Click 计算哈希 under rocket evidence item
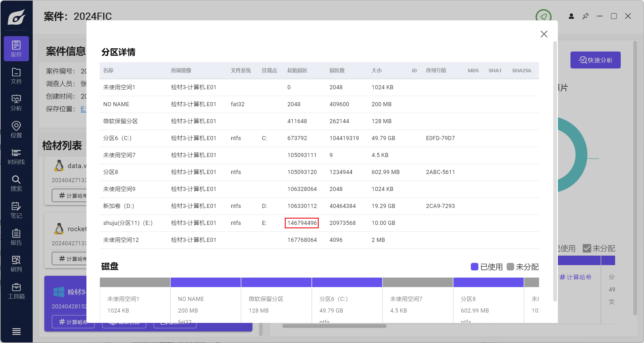 point(69,259)
